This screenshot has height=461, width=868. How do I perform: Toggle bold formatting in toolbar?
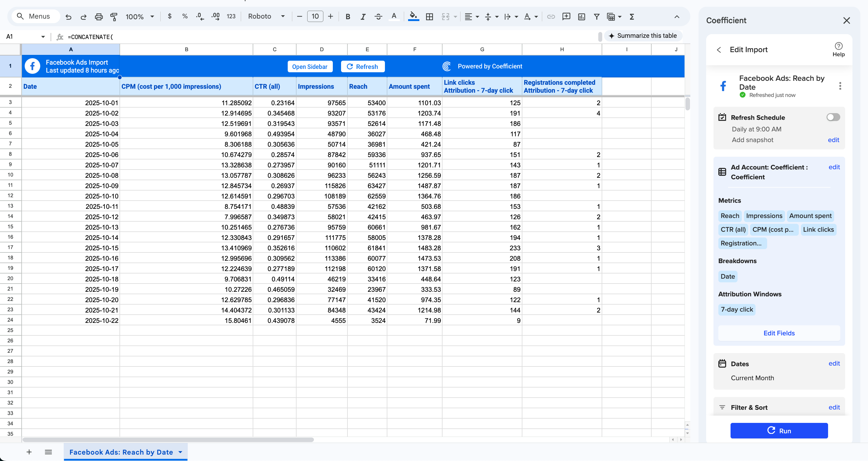click(x=348, y=16)
